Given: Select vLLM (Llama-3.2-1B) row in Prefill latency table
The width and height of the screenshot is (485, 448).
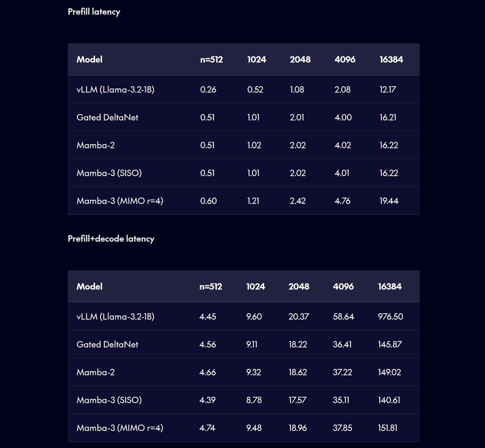Looking at the screenshot, I should click(x=115, y=90).
